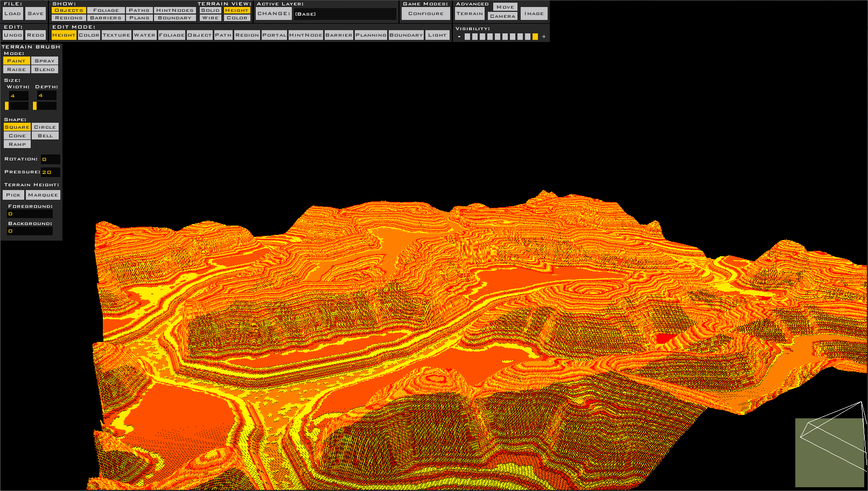
Task: Click the Save file button
Action: (36, 13)
